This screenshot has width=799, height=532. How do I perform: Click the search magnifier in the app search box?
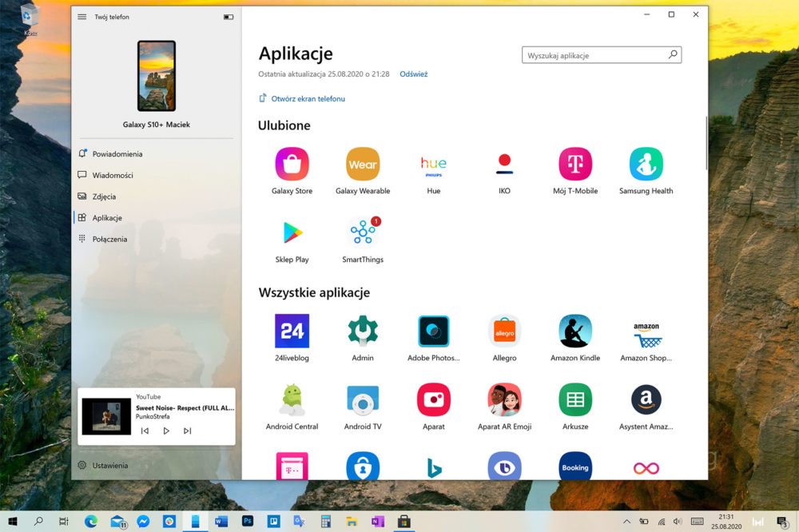point(673,54)
